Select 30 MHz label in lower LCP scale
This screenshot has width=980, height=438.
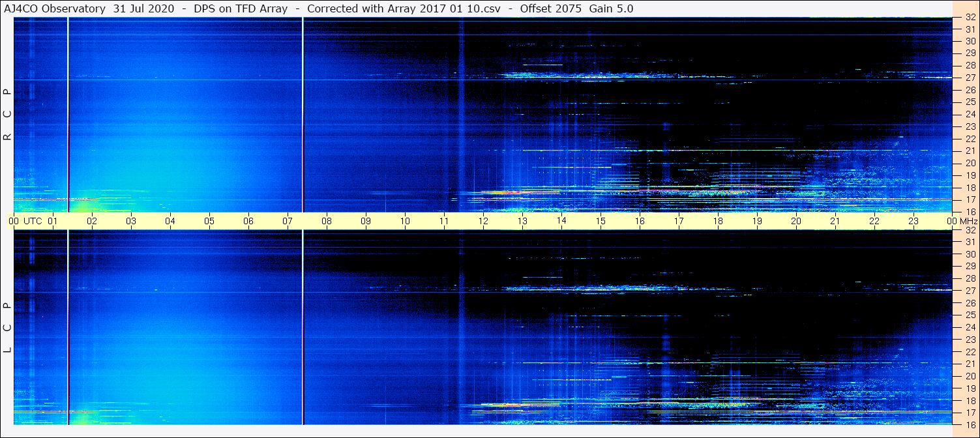pos(970,254)
